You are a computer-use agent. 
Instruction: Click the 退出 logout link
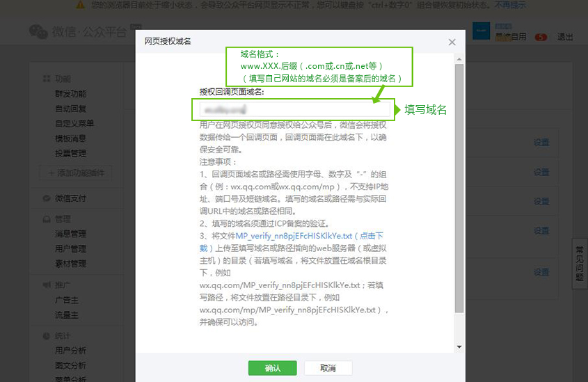click(x=565, y=37)
